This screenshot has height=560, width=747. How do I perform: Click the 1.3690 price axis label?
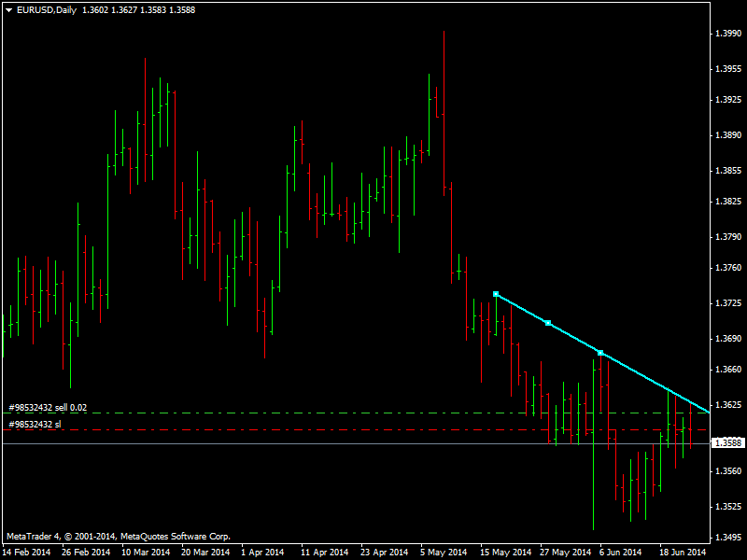coord(728,339)
